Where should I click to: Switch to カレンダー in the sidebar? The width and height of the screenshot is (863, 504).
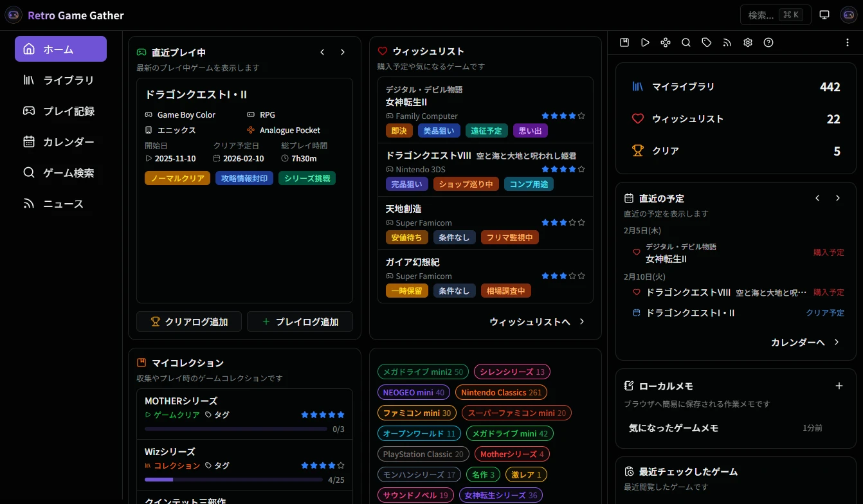click(60, 141)
